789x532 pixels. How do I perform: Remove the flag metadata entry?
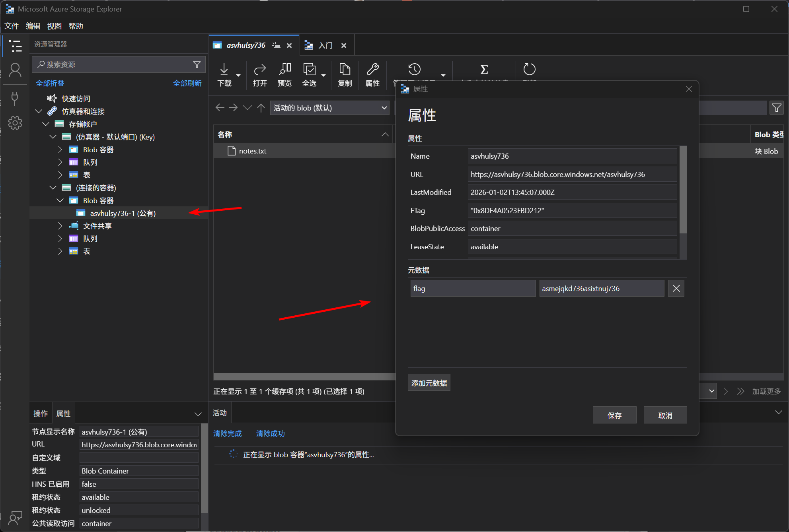click(676, 288)
